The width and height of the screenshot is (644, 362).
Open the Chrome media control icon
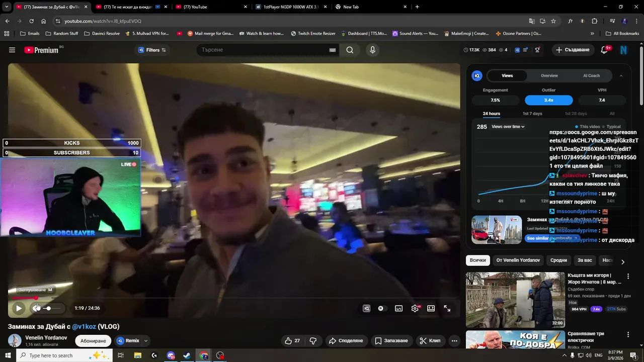[x=612, y=21]
